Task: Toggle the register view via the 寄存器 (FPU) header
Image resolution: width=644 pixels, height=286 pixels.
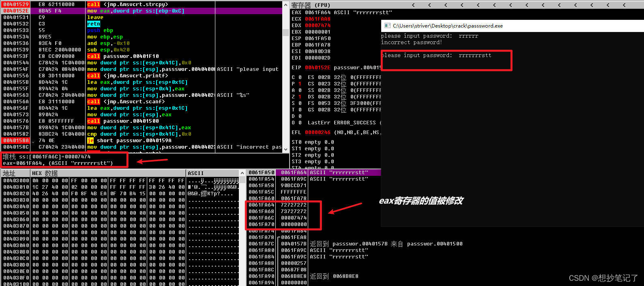Action: coord(311,5)
